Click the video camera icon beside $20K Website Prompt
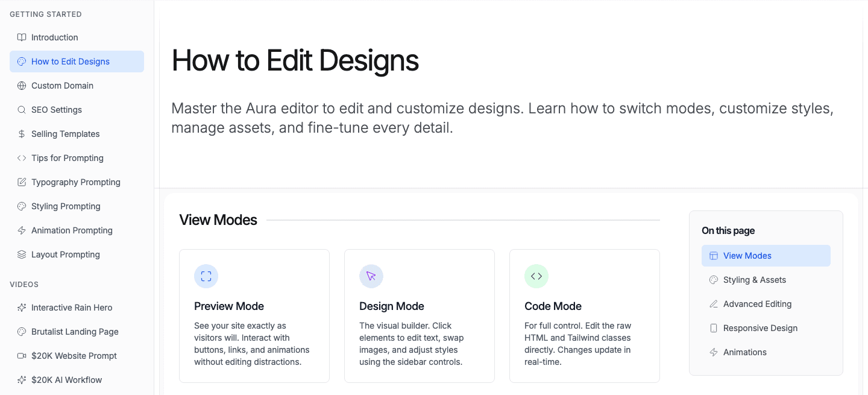The image size is (868, 395). pos(22,356)
